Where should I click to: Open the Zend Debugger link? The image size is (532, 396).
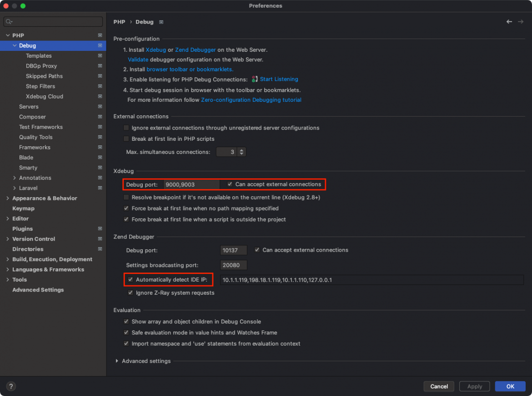(195, 50)
